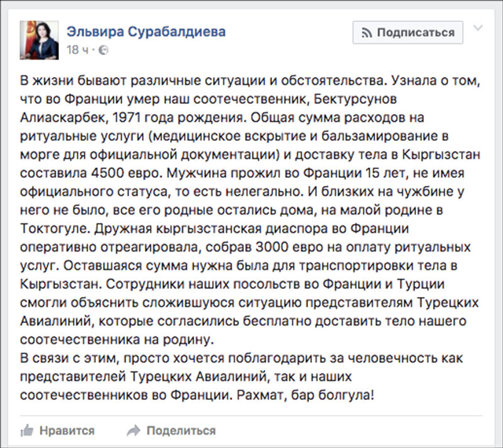This screenshot has width=503, height=448.
Task: Click the Share arrow icon
Action: coord(133,430)
